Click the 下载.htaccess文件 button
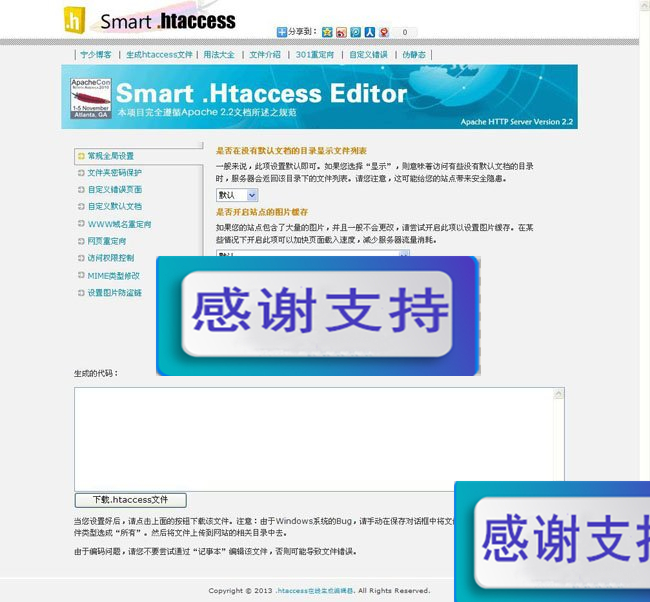Viewport: 650px width, 602px height. (131, 500)
